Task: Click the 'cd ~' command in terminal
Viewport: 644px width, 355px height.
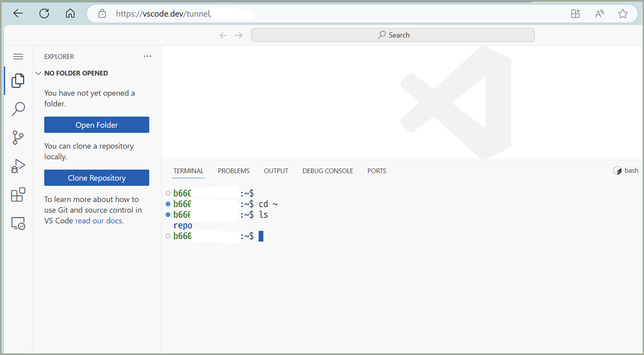Action: pyautogui.click(x=268, y=204)
